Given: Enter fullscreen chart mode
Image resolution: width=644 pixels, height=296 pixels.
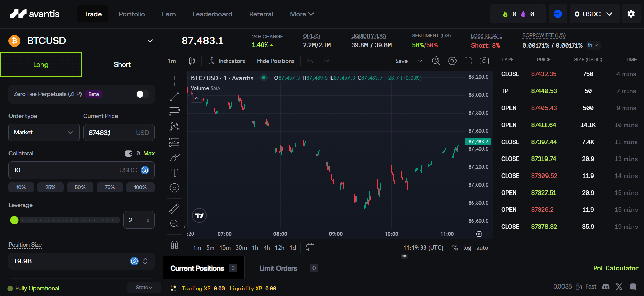Looking at the screenshot, I should 468,61.
